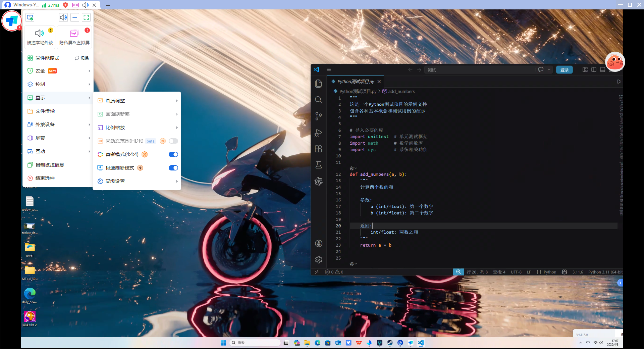Click the red shield icon in tab bar
Image resolution: width=644 pixels, height=349 pixels.
coord(65,5)
